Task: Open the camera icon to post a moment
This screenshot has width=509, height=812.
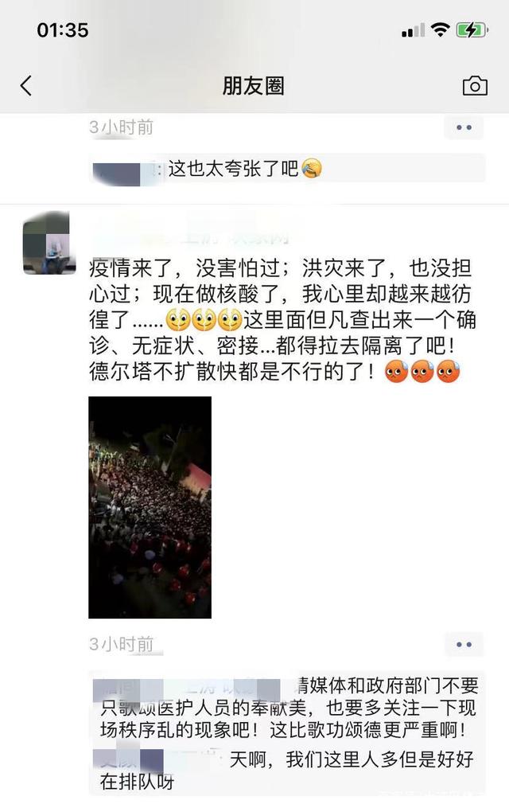Action: point(474,86)
